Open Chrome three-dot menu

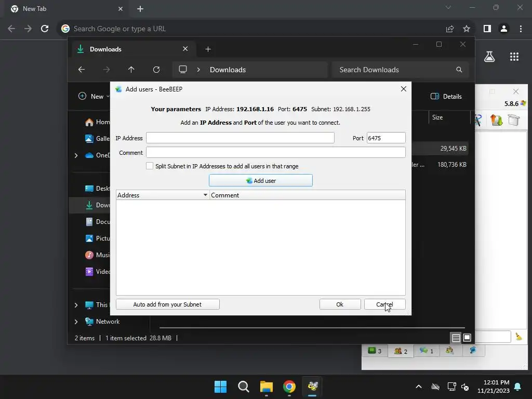click(x=521, y=29)
